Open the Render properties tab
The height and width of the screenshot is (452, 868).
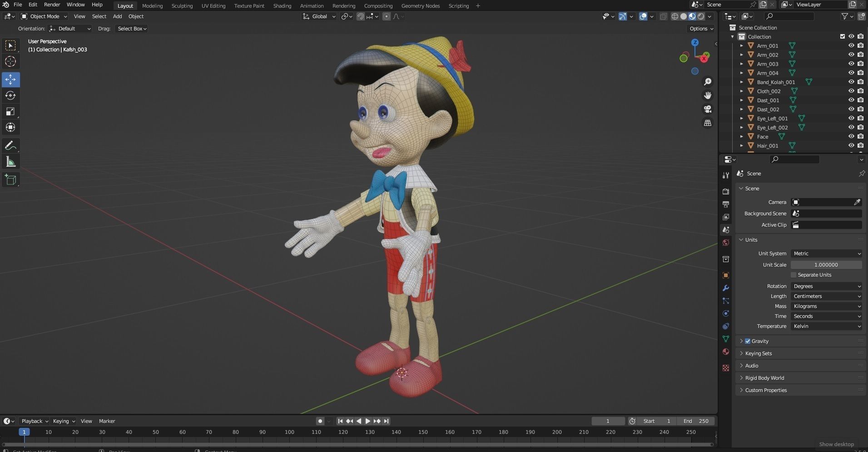pos(726,192)
